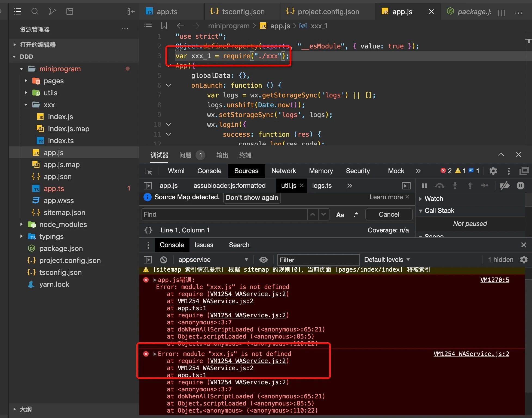Screen dimensions: 532x418
Task: Open the Default levels dropdown
Action: click(387, 260)
